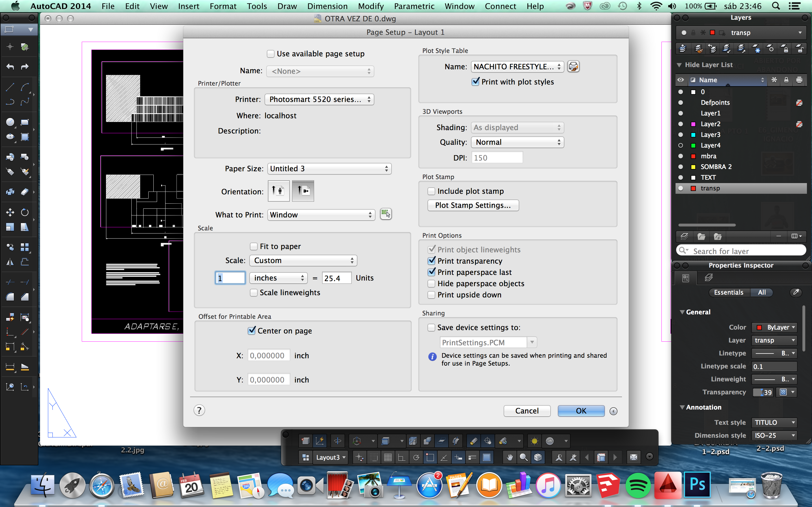
Task: Open the Dimension menu
Action: [x=327, y=6]
